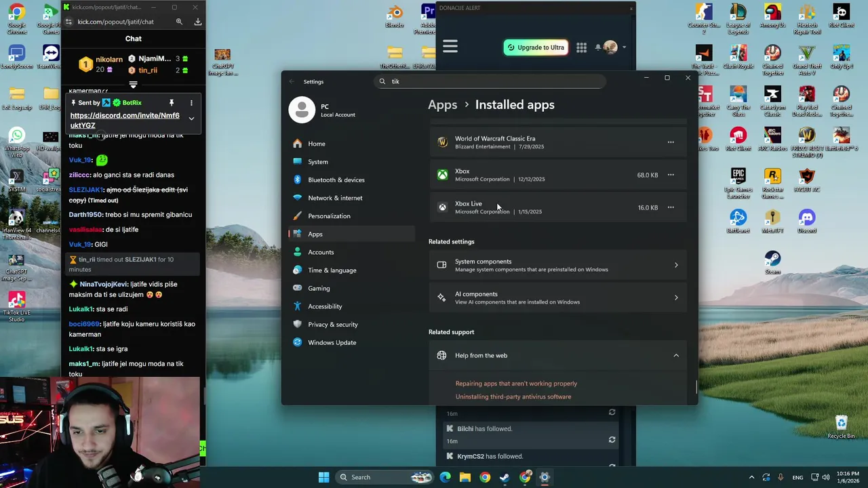
Task: Open the Discord invite link in chat
Action: pyautogui.click(x=125, y=120)
